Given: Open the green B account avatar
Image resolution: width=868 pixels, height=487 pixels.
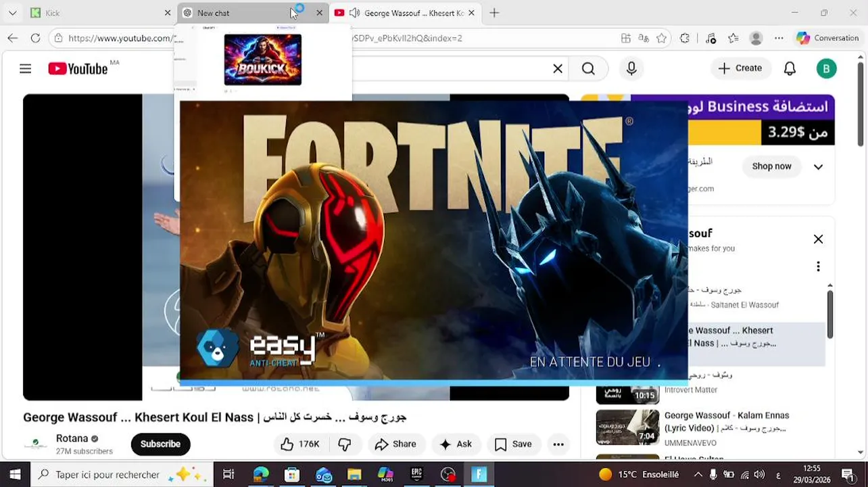Looking at the screenshot, I should click(826, 68).
